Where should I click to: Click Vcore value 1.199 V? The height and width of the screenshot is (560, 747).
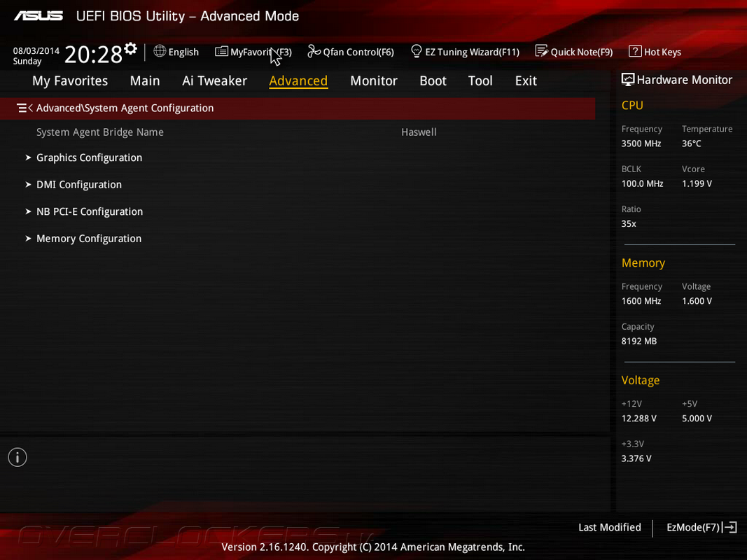[x=697, y=183]
